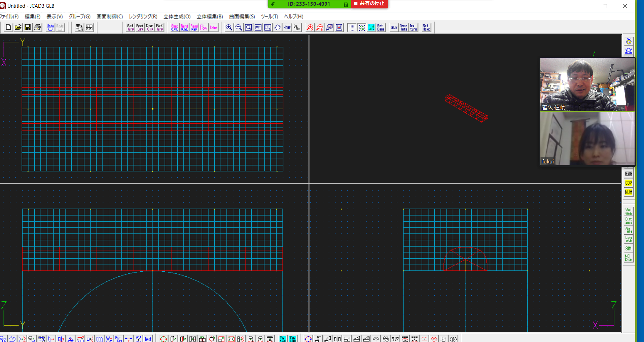Click the Length measurement button
The height and width of the screenshot is (342, 644).
(x=629, y=239)
